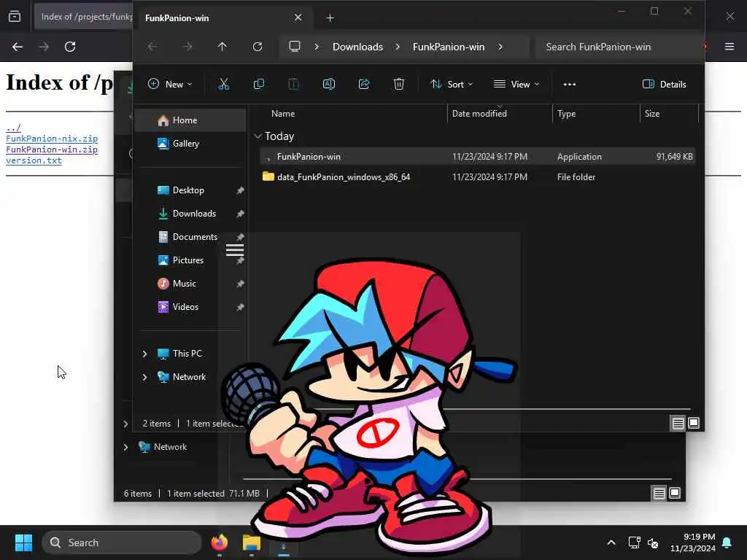This screenshot has width=747, height=560.
Task: Click the browser Forward arrow
Action: coord(43,47)
